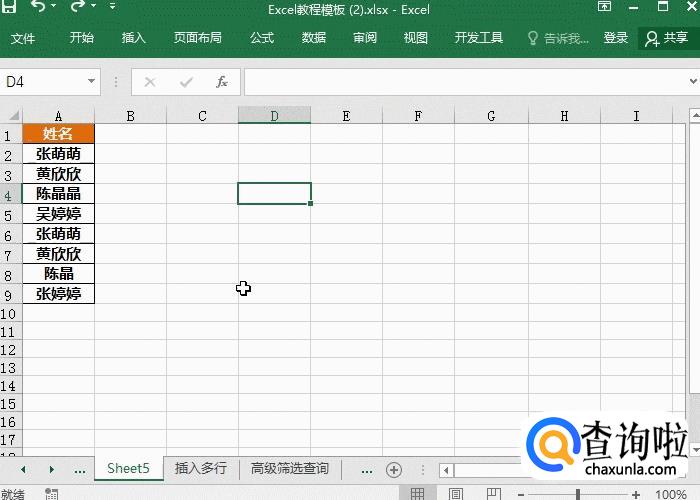Click the fill handle of cell D4

[310, 204]
